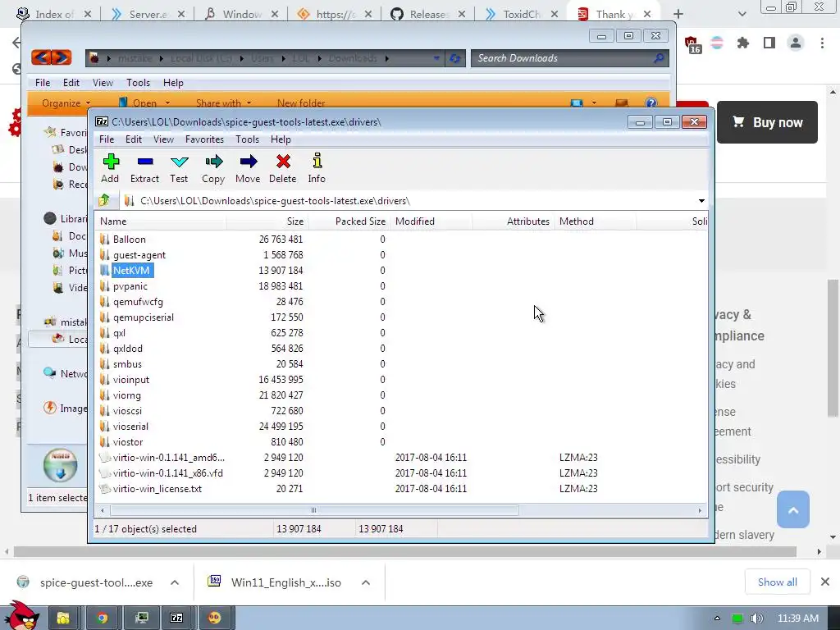Select the guest-agent folder
Image resolution: width=840 pixels, height=630 pixels.
139,255
